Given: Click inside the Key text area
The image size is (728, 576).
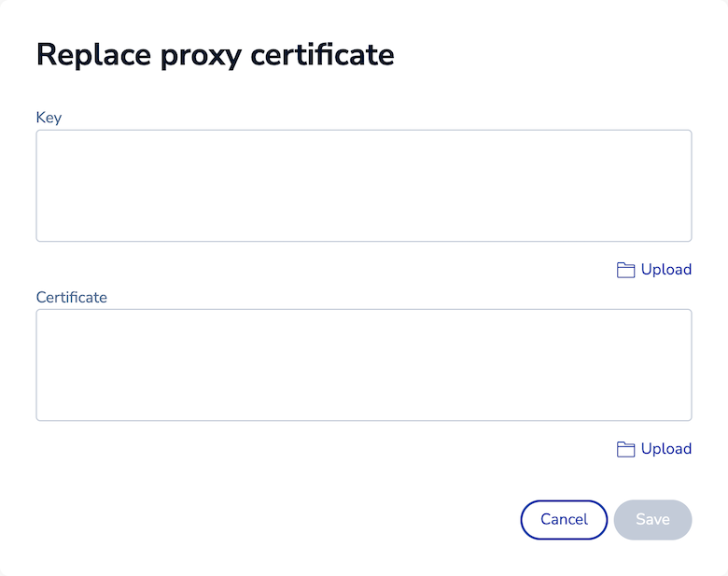Looking at the screenshot, I should pos(363,186).
